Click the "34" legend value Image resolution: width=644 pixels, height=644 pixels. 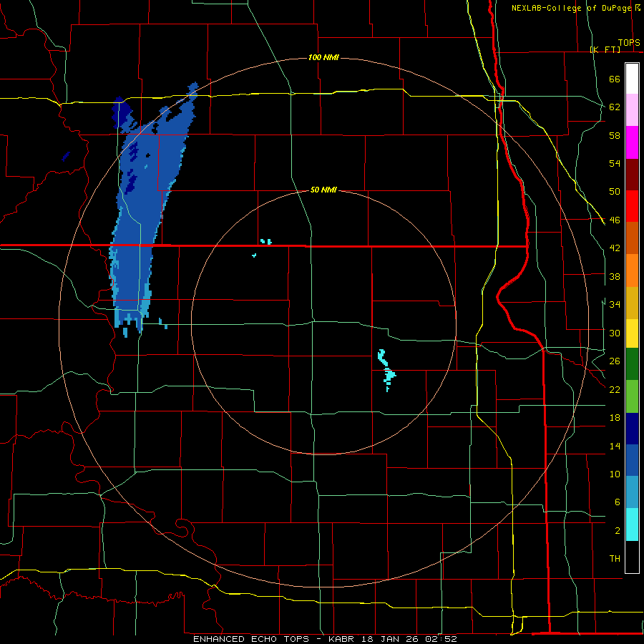point(615,305)
